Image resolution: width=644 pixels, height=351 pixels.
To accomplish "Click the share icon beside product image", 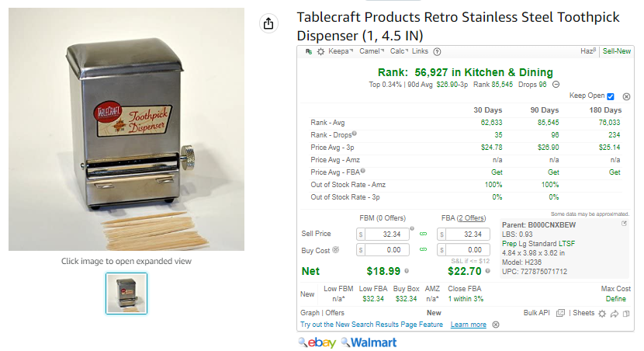I will (268, 23).
